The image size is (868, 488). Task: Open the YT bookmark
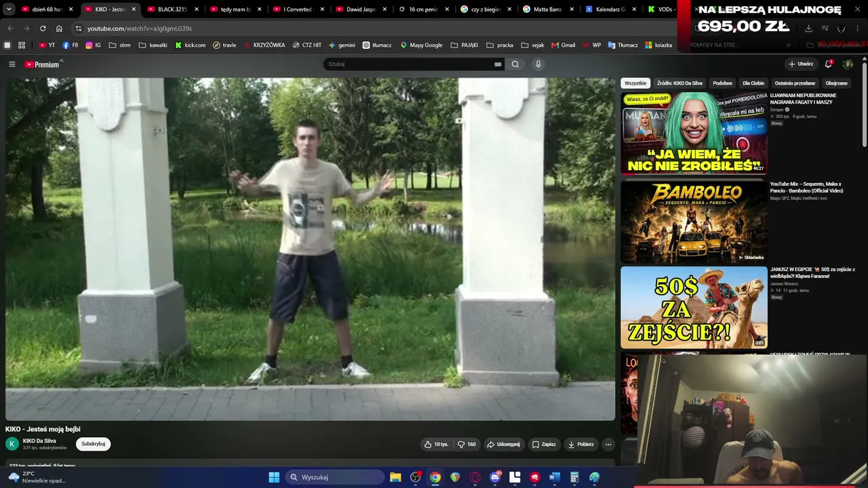pyautogui.click(x=47, y=45)
